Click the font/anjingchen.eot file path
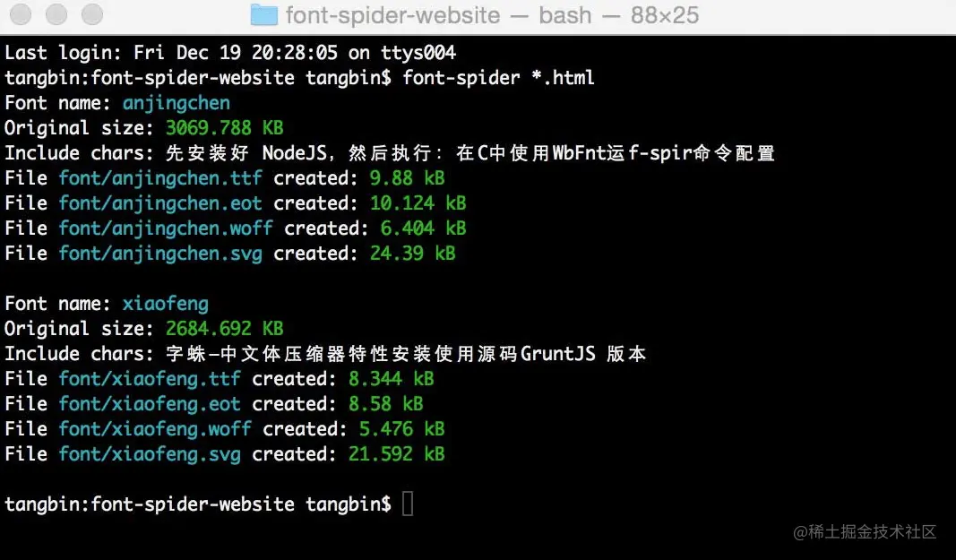956x560 pixels. pos(160,203)
